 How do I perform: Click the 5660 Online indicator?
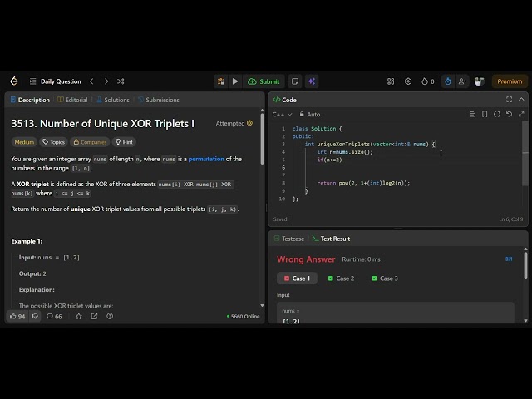pyautogui.click(x=243, y=316)
